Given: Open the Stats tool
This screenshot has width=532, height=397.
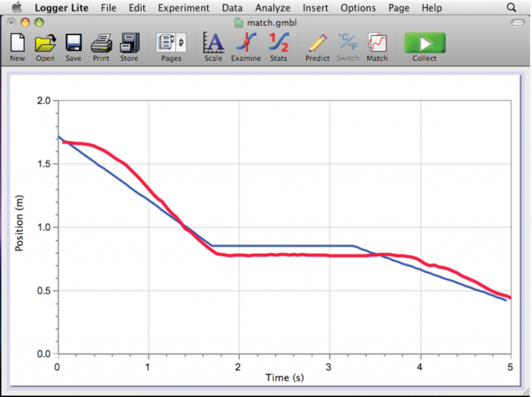Looking at the screenshot, I should tap(278, 47).
